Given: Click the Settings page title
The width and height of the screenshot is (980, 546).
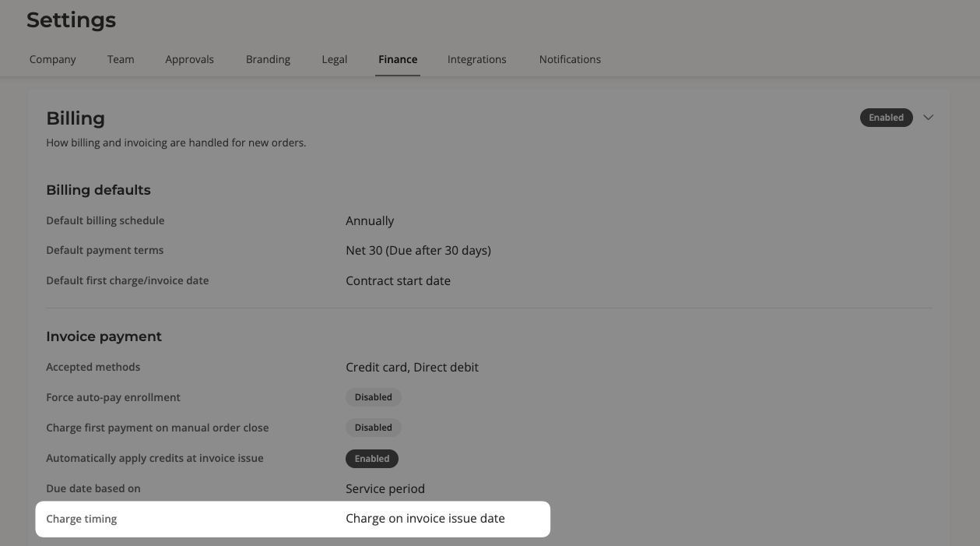Looking at the screenshot, I should (x=72, y=20).
